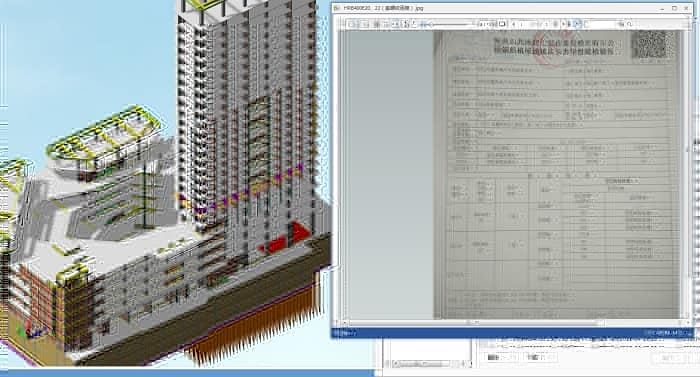Click the fit-to-window icon beside the zoom percentage
The width and height of the screenshot is (700, 377).
(502, 24)
